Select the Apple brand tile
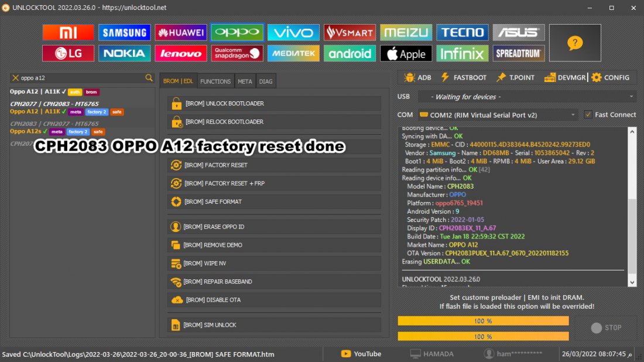This screenshot has width=644, height=362. 406,53
